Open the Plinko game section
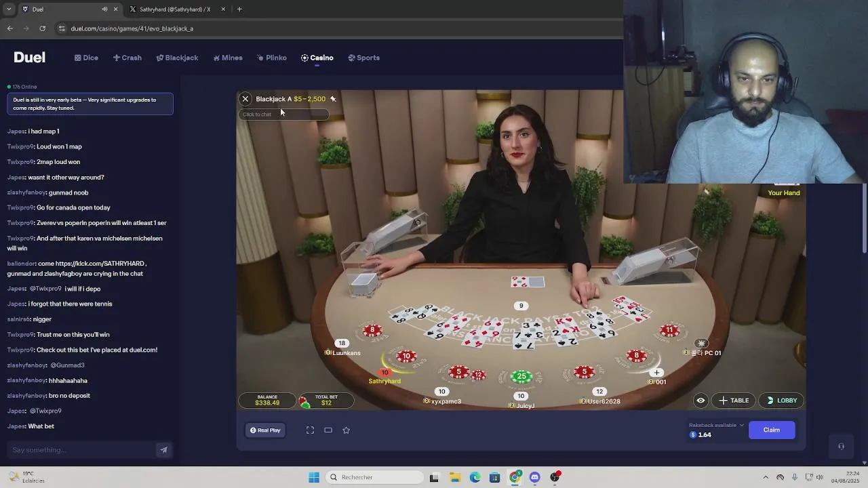The image size is (868, 488). coord(271,58)
